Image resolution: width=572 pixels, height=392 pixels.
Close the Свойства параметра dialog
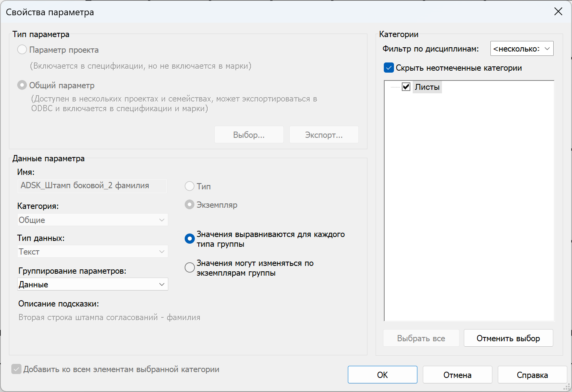click(x=558, y=12)
